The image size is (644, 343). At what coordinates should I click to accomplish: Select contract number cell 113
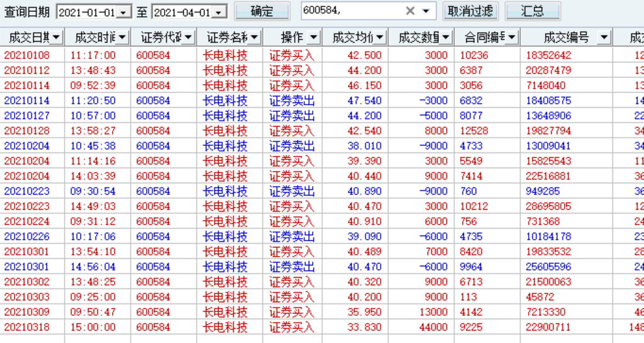point(468,297)
